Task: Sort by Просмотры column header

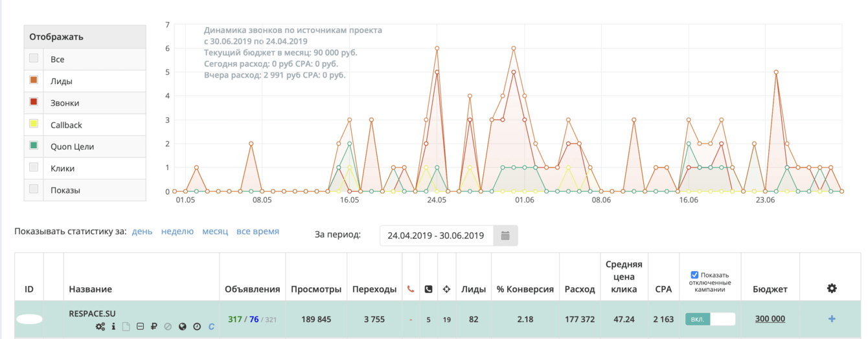Action: (316, 289)
